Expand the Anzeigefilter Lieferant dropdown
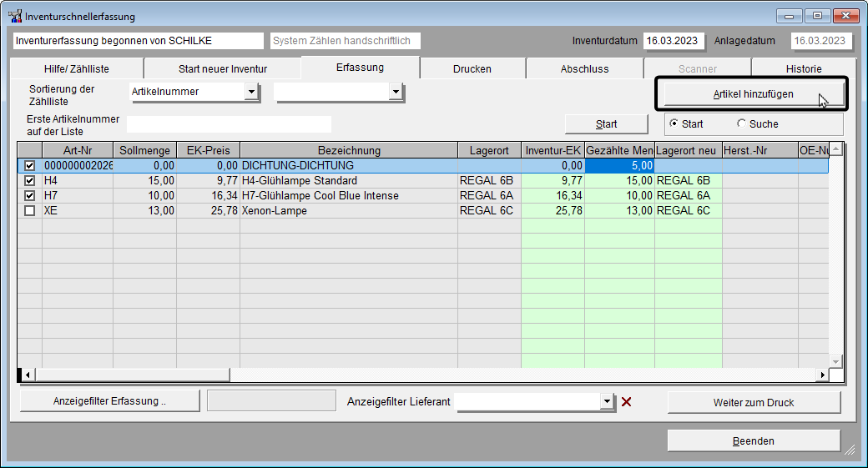Screen dimensions: 868x468 [608, 401]
